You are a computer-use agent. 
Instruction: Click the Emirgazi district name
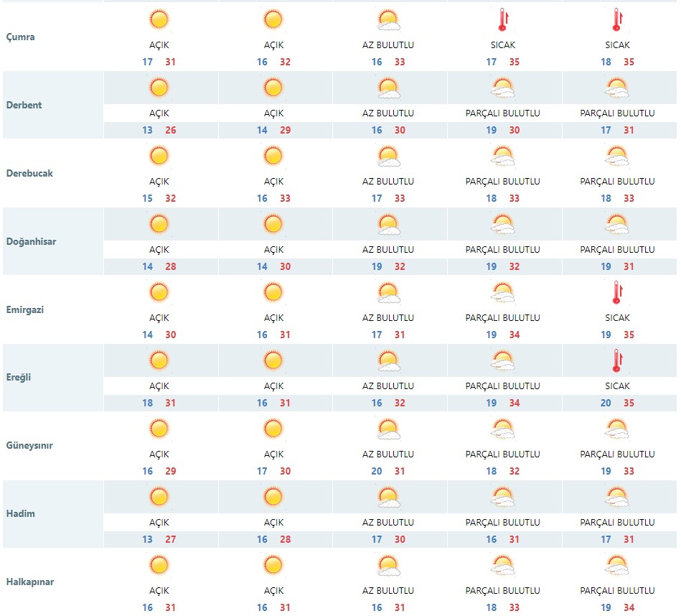pyautogui.click(x=26, y=309)
